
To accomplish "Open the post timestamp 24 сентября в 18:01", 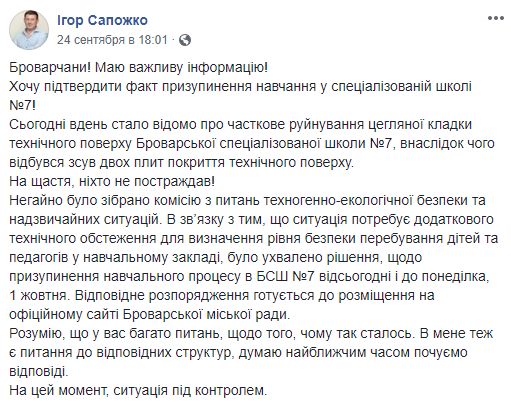I will [x=112, y=40].
